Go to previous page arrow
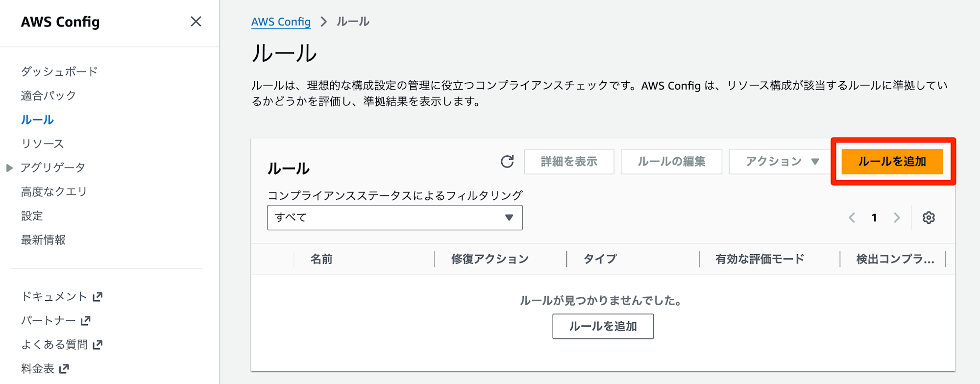The image size is (980, 384). point(852,217)
